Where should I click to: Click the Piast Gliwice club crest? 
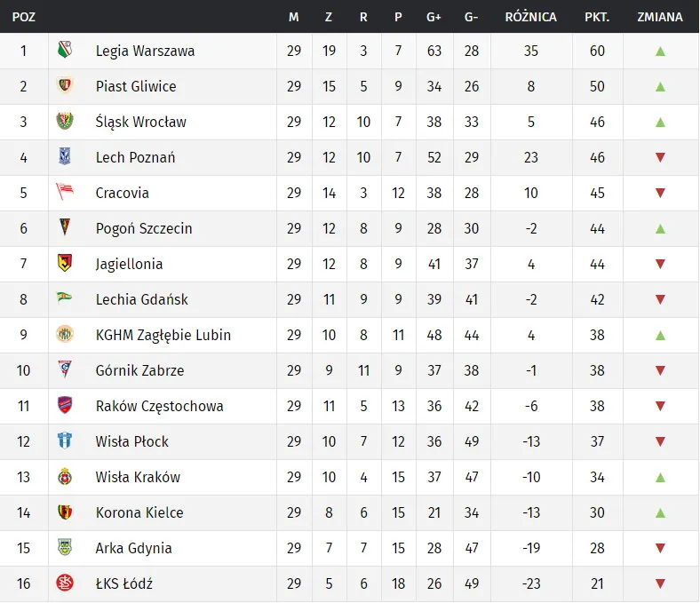point(64,86)
